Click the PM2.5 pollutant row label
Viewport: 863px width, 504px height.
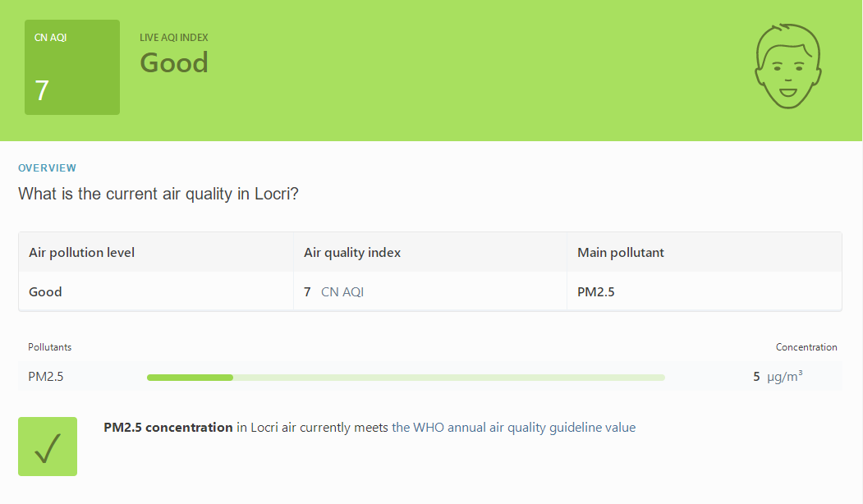(46, 376)
